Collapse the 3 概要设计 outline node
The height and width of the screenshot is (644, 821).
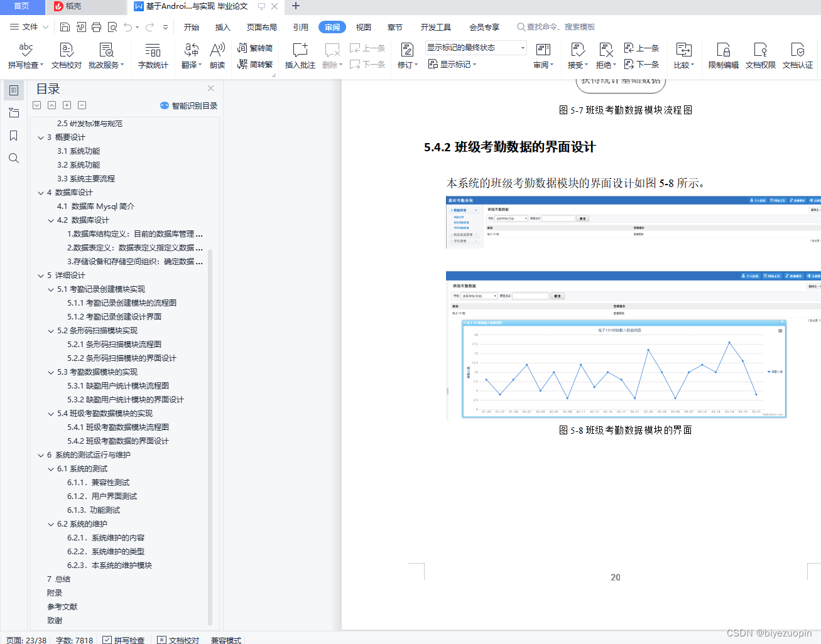[x=41, y=137]
